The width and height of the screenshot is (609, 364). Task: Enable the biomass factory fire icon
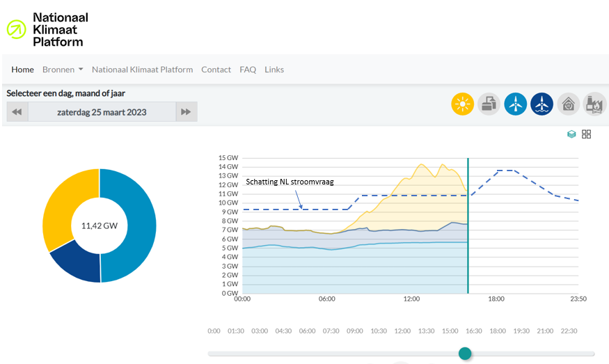click(x=594, y=104)
